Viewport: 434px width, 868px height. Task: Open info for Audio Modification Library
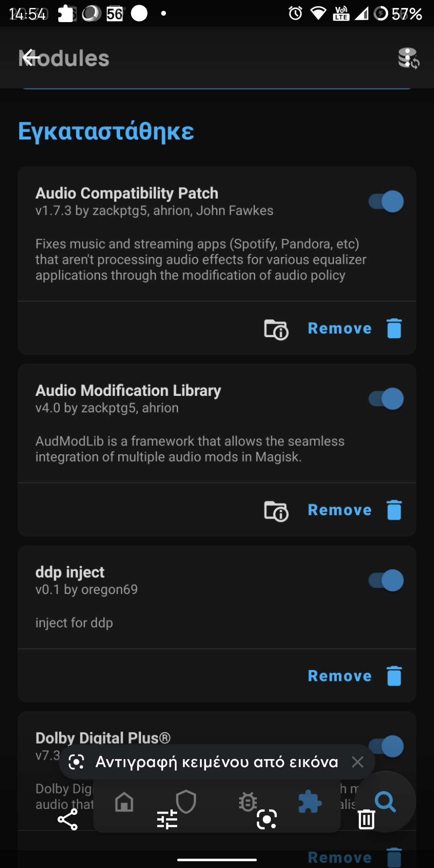[276, 511]
